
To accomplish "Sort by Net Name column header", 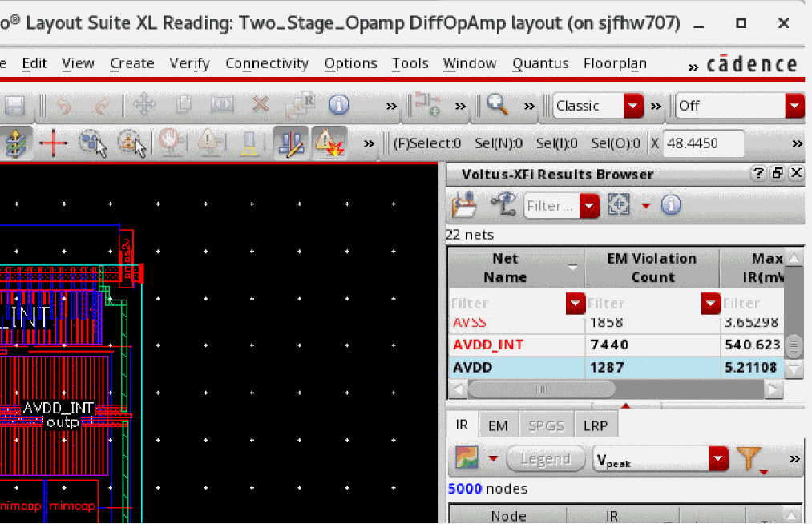I will [x=515, y=268].
